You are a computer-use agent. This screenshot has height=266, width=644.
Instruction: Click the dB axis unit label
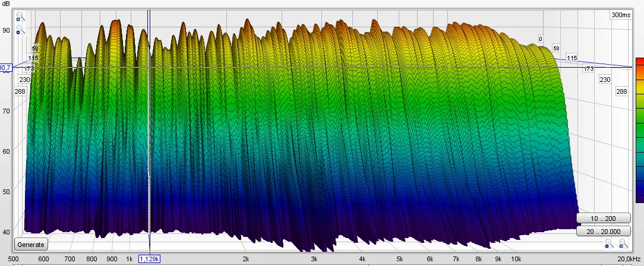point(6,3)
